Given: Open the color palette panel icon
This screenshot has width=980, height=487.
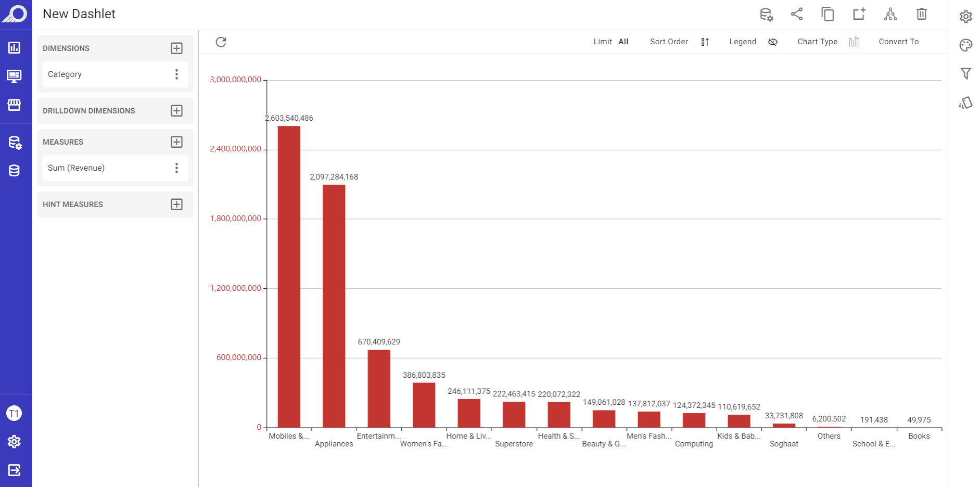Looking at the screenshot, I should click(x=966, y=45).
